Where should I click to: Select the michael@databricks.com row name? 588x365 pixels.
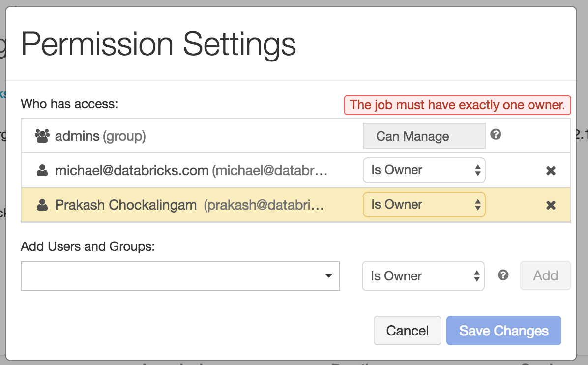click(x=132, y=170)
